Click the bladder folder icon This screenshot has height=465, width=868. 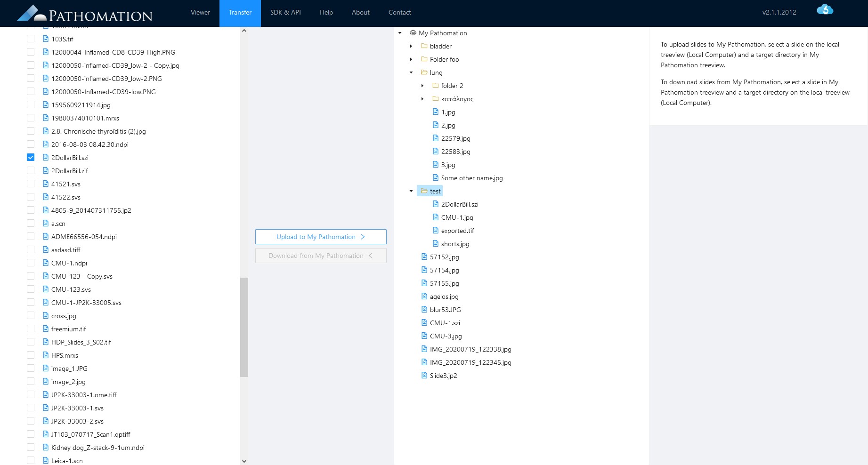pyautogui.click(x=424, y=46)
